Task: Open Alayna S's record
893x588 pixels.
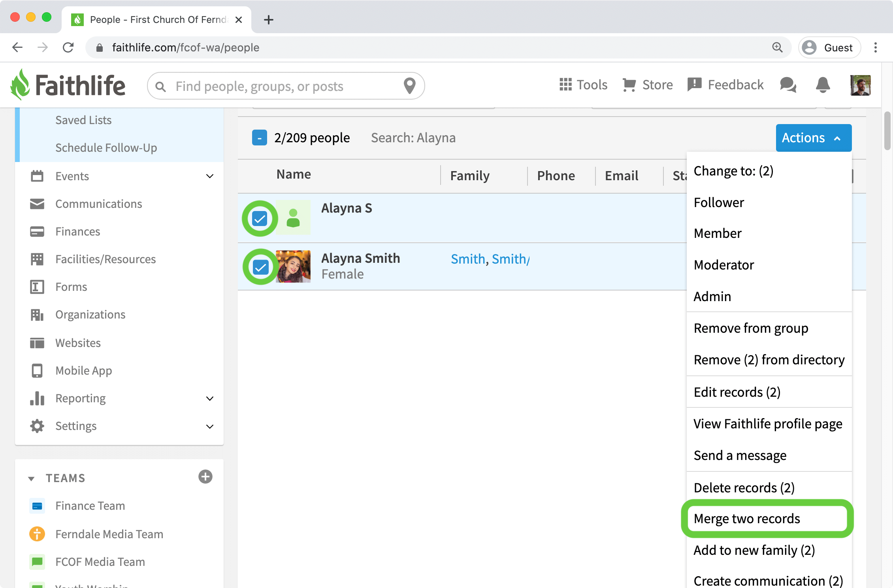Action: click(347, 208)
